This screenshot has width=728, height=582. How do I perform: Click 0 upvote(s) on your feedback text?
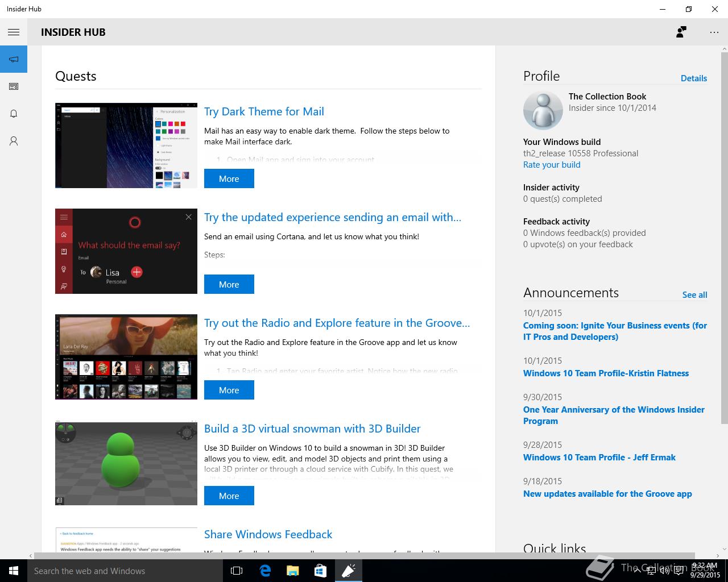[x=578, y=244]
